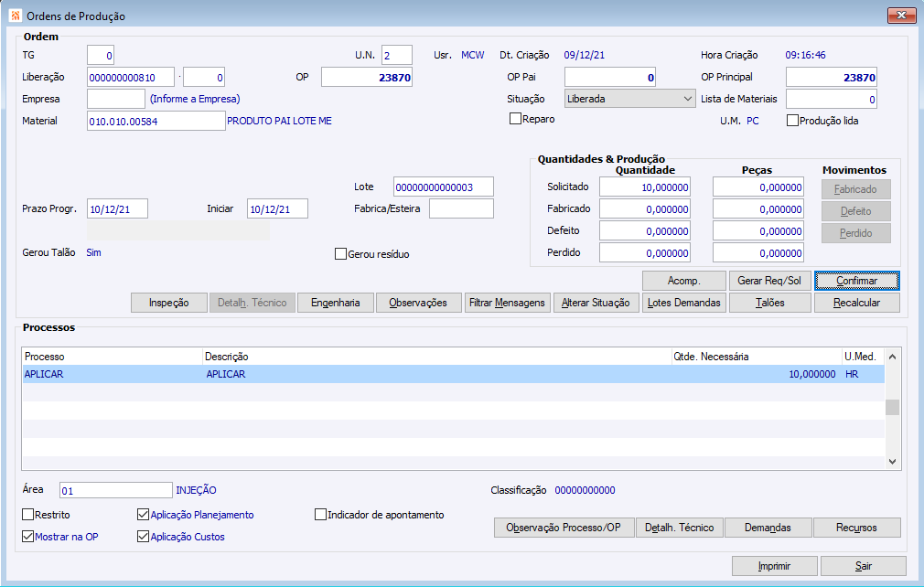Click the Processos list scrollbar thumb

[x=892, y=407]
